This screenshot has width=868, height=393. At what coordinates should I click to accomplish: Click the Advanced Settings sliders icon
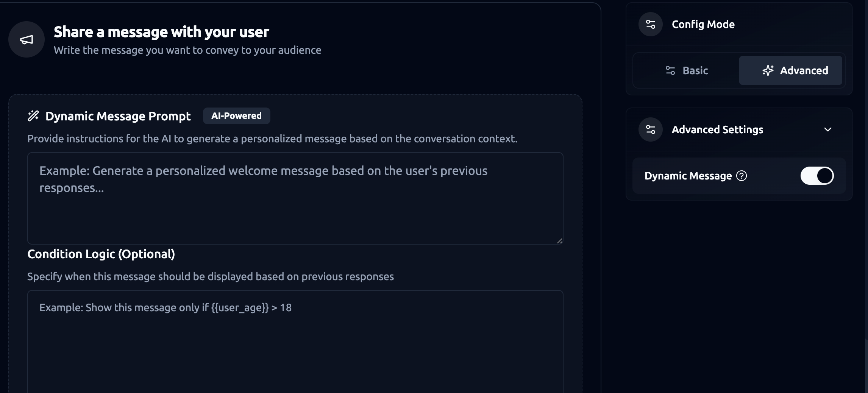(650, 129)
